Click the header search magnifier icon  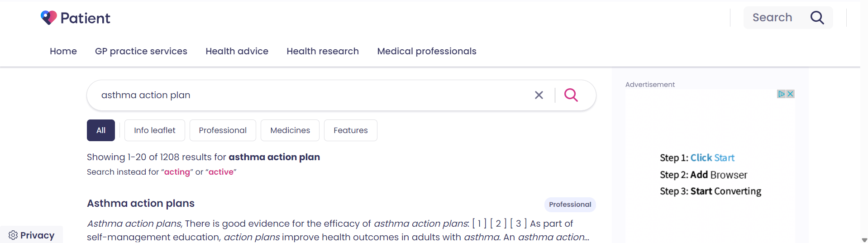817,18
